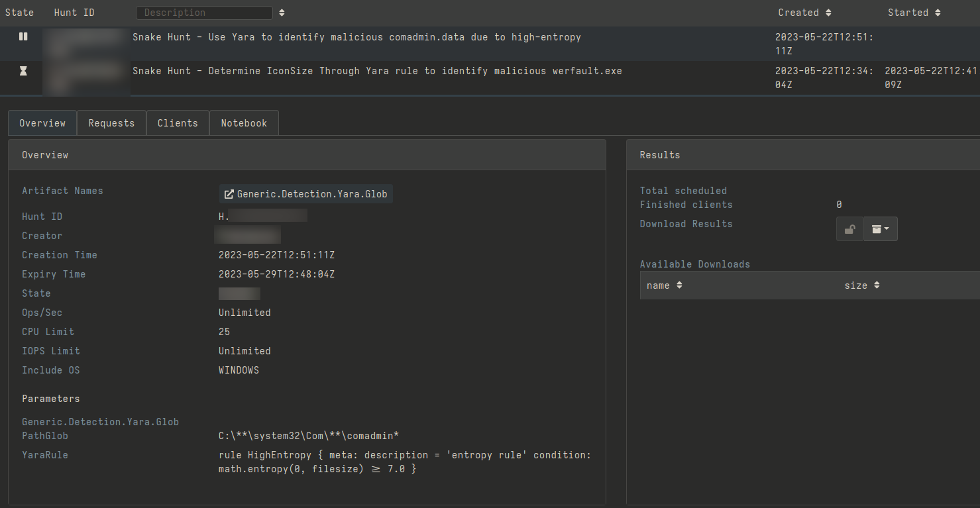
Task: Sort available downloads by size arrows
Action: tap(877, 285)
